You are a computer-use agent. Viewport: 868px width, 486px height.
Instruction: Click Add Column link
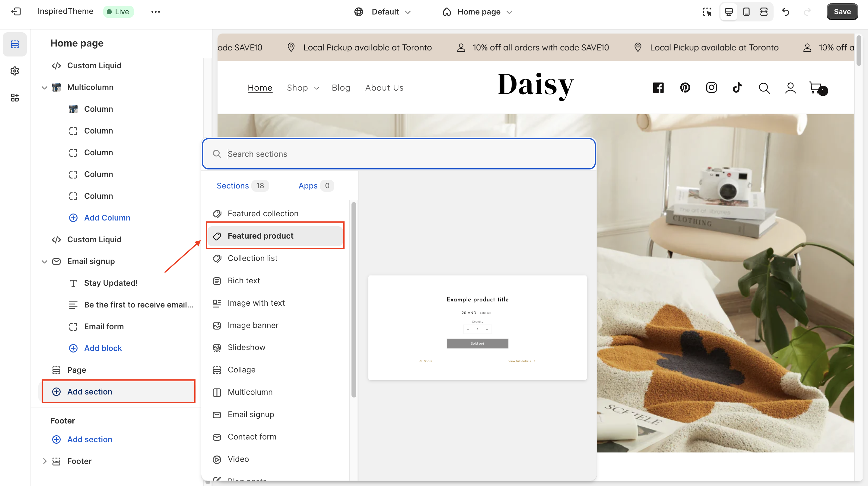click(107, 217)
